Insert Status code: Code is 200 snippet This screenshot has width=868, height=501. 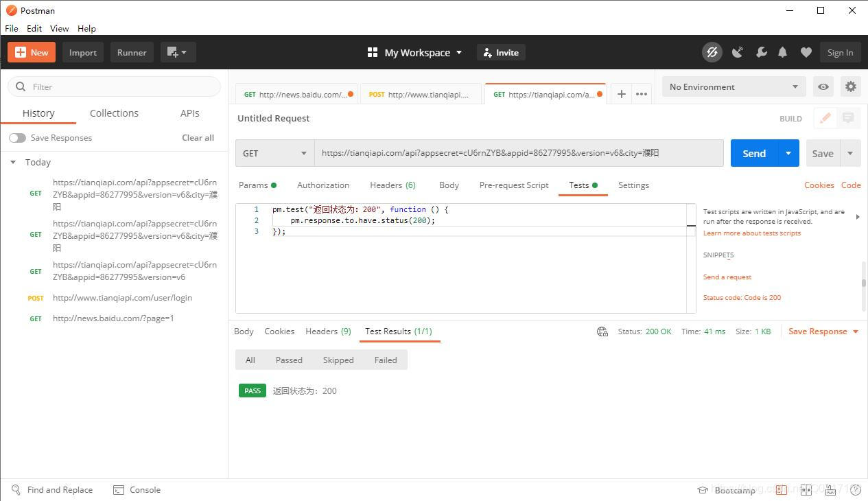click(x=742, y=298)
